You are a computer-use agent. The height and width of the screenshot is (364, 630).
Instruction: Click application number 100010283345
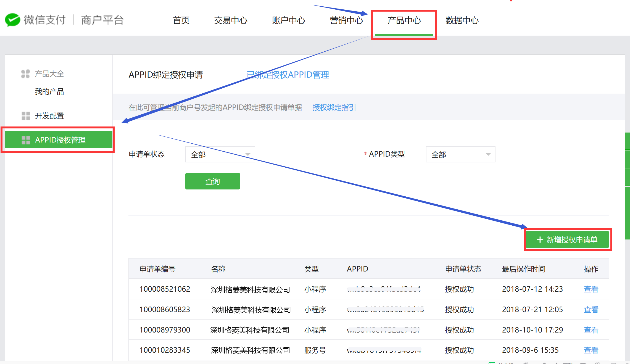165,350
